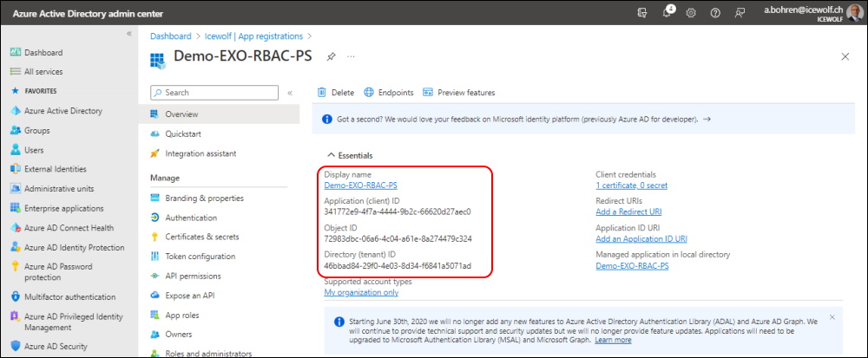Screen dimensions: 868x358
Task: Open the directory and subscription filter icon
Action: click(642, 13)
